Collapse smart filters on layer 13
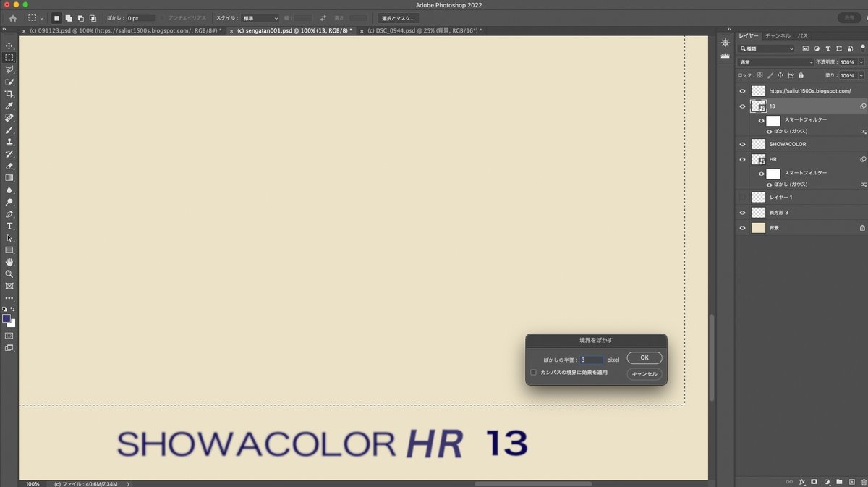The width and height of the screenshot is (868, 487). [863, 106]
